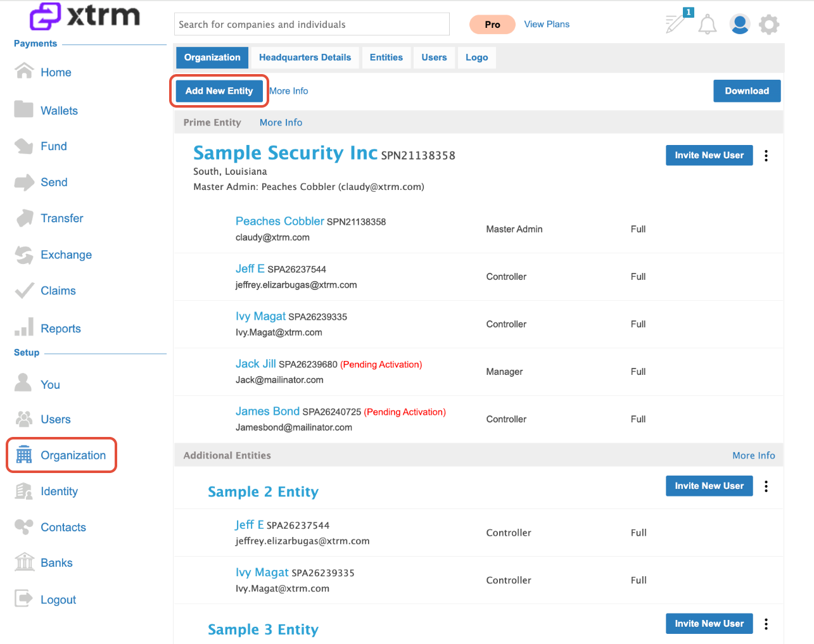
Task: Click the Manager role for Jack Jill
Action: pyautogui.click(x=504, y=372)
